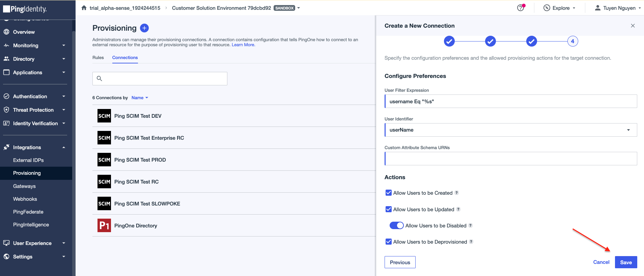Click the Cancel link
Screen dimensions: 644x276
tap(601, 262)
